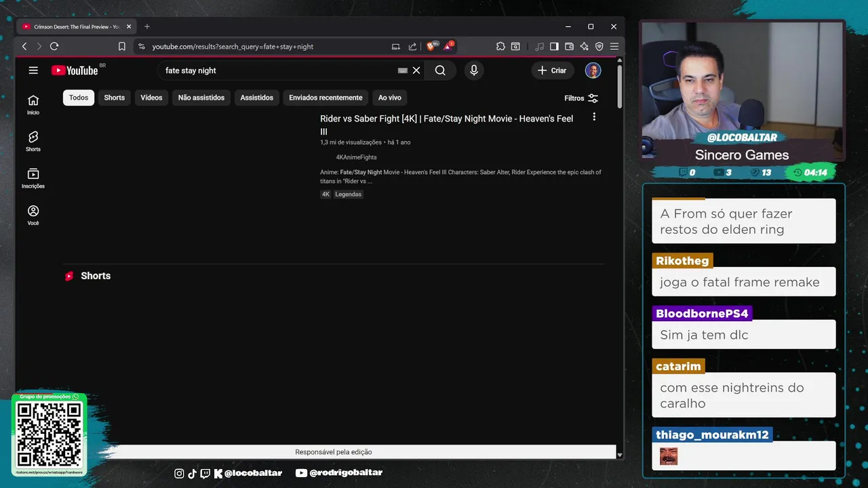Close the Crimson Desert tab

pyautogui.click(x=129, y=26)
